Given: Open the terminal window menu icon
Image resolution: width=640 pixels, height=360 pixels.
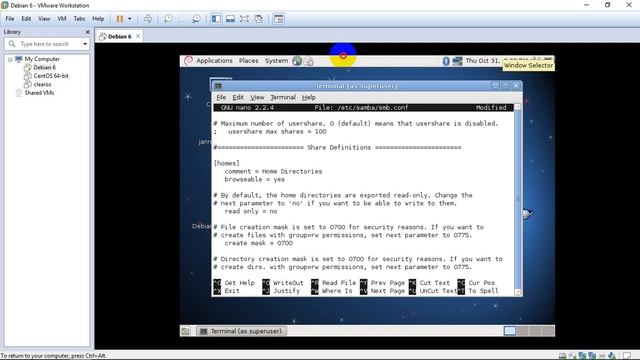Looking at the screenshot, I should point(218,86).
